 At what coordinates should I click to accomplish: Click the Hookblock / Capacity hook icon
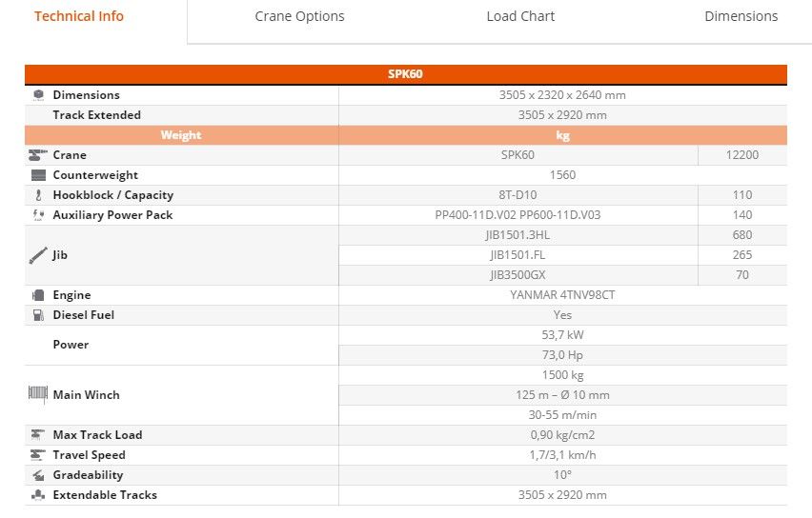[x=38, y=195]
